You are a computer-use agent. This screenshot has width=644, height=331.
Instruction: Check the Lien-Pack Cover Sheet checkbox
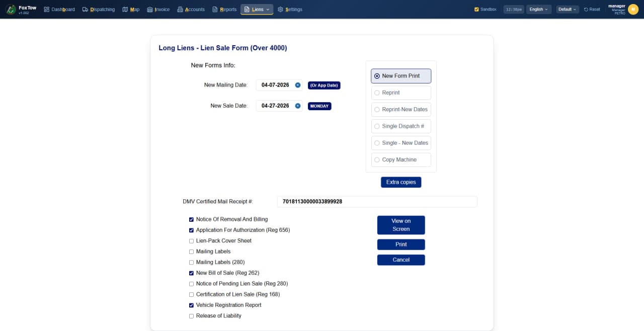click(x=191, y=240)
